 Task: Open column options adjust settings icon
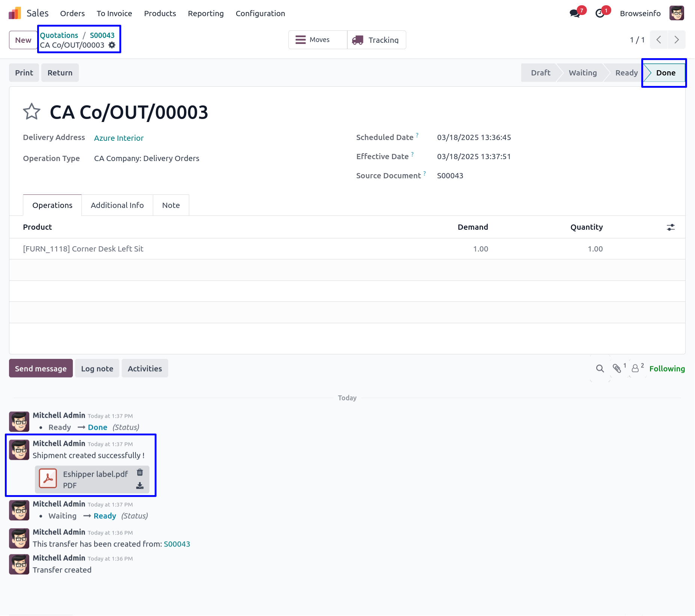coord(671,227)
